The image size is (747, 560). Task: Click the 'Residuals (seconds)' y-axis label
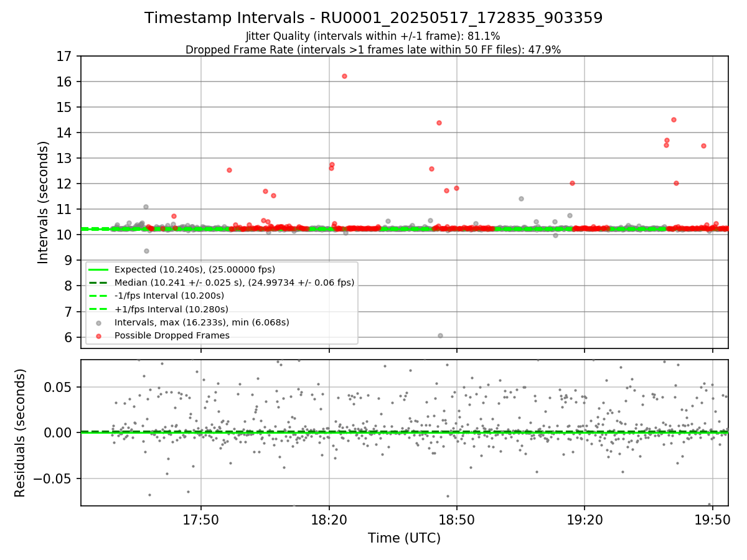coord(20,432)
